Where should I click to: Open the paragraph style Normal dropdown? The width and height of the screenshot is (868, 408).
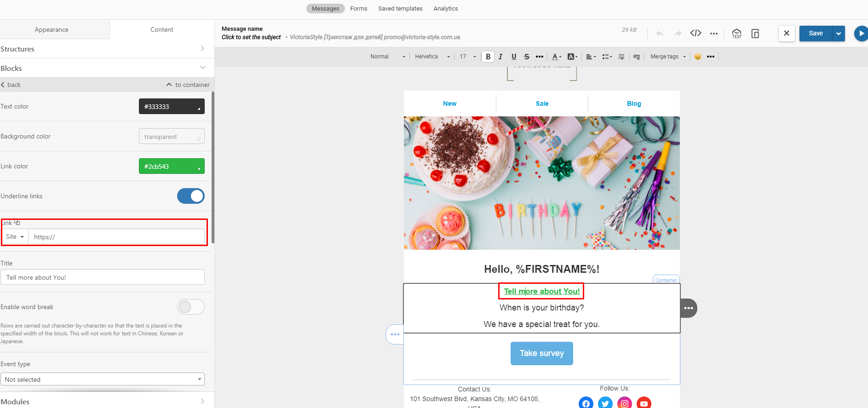388,57
